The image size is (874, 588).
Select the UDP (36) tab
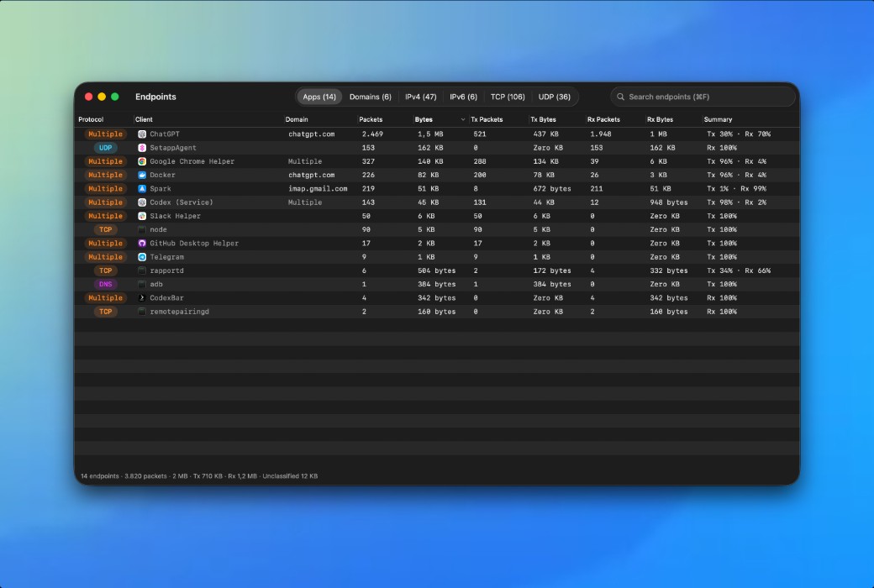pyautogui.click(x=554, y=97)
